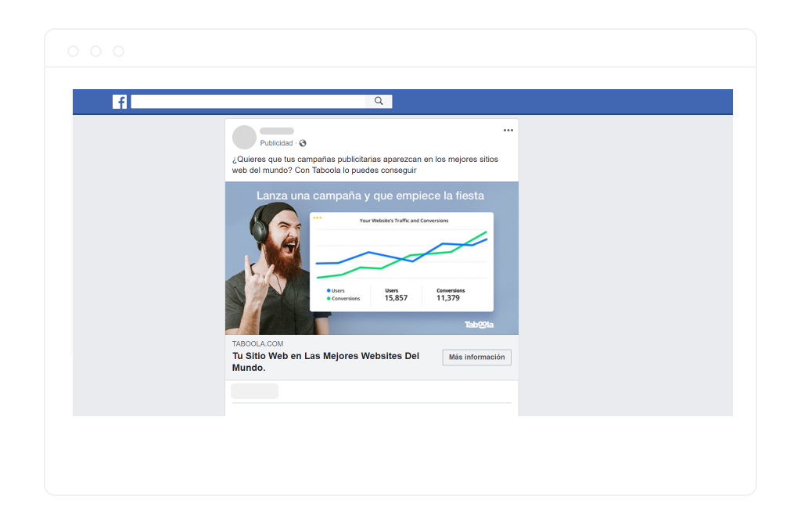Click the green Conversions legend entry

point(343,298)
